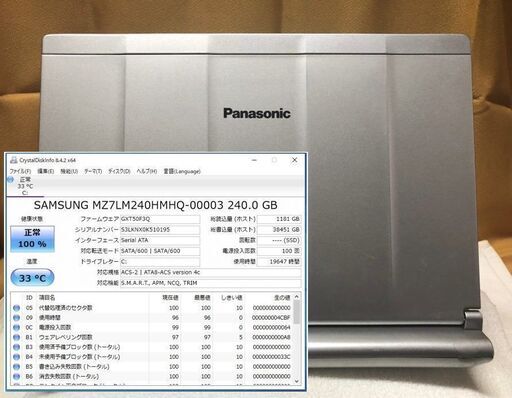Click the CrystalDiskInfo title bar app icon
Image resolution: width=512 pixels, height=398 pixels.
(14, 160)
